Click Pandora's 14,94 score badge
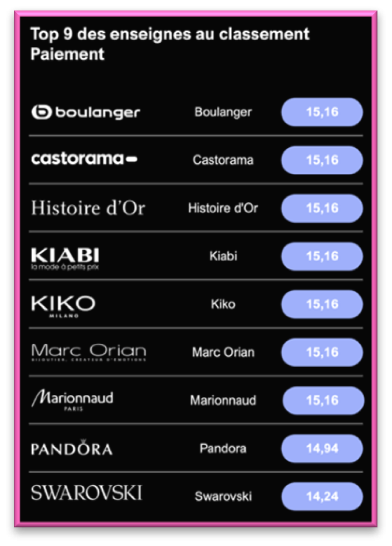The image size is (392, 546). coord(322,448)
